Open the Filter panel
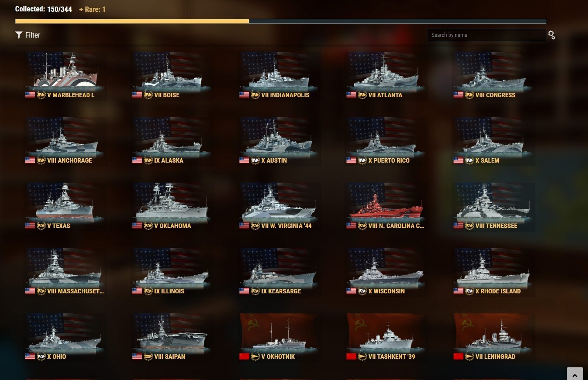 [28, 35]
